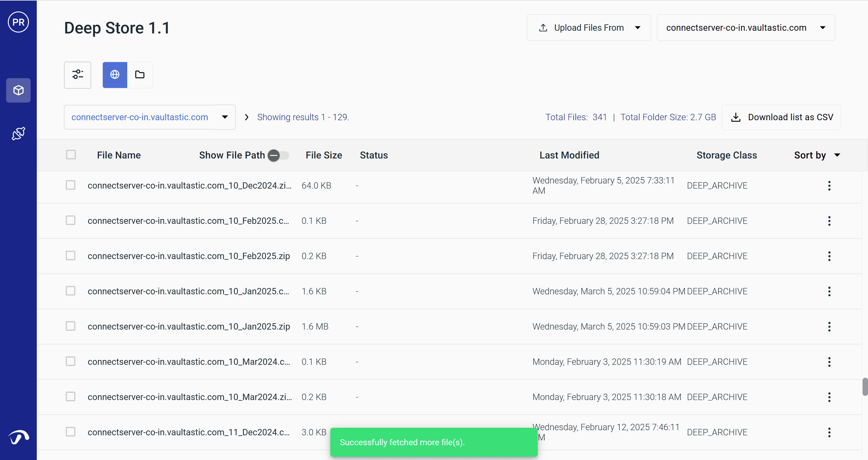The height and width of the screenshot is (460, 868).
Task: Open the PR profile avatar
Action: pyautogui.click(x=18, y=22)
